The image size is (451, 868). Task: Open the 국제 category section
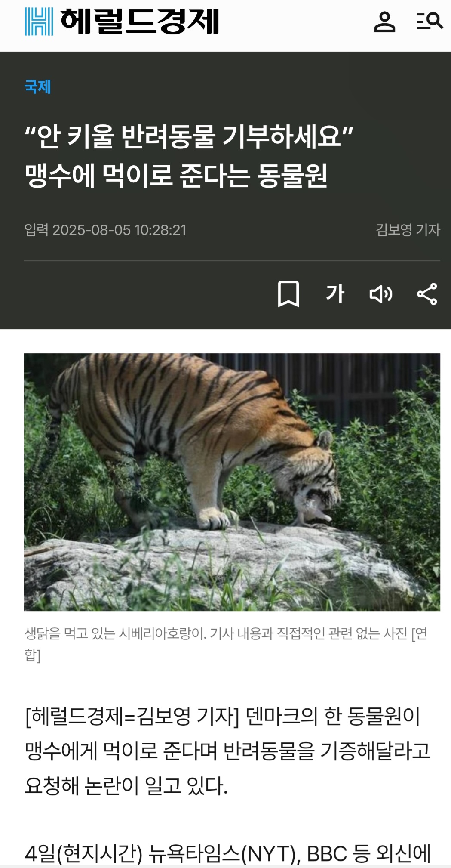[38, 86]
